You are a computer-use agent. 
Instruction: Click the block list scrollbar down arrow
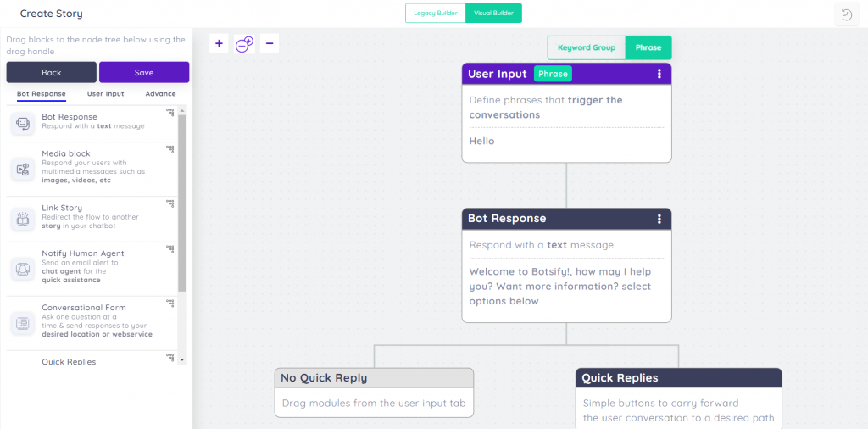tap(182, 359)
